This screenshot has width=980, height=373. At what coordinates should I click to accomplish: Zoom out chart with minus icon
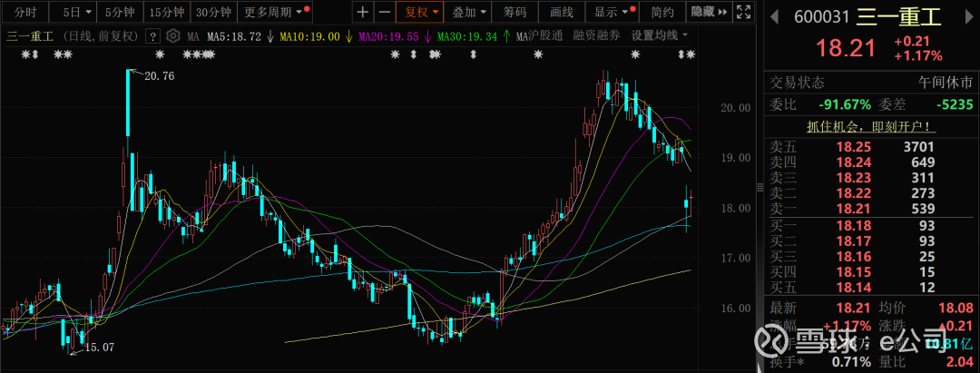[385, 12]
